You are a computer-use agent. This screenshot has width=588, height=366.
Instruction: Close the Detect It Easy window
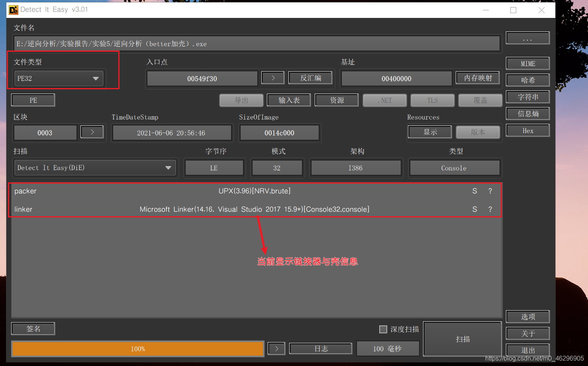coord(541,10)
